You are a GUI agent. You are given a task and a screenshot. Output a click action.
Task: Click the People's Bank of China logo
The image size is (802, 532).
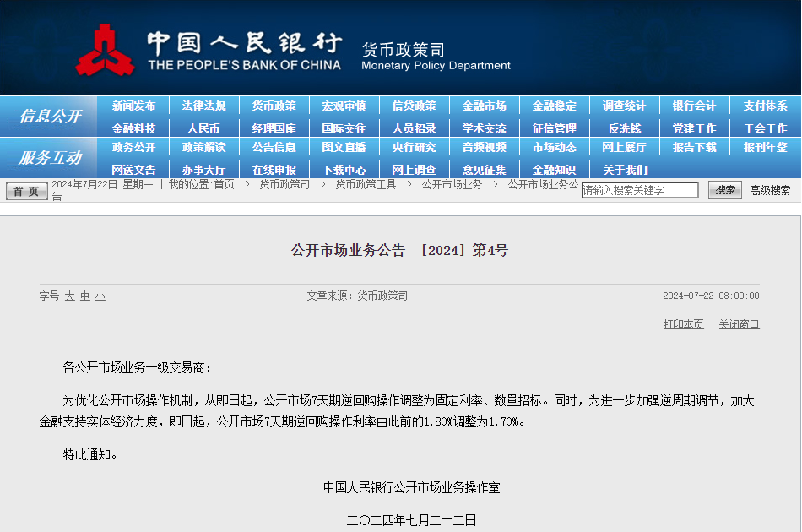[105, 50]
